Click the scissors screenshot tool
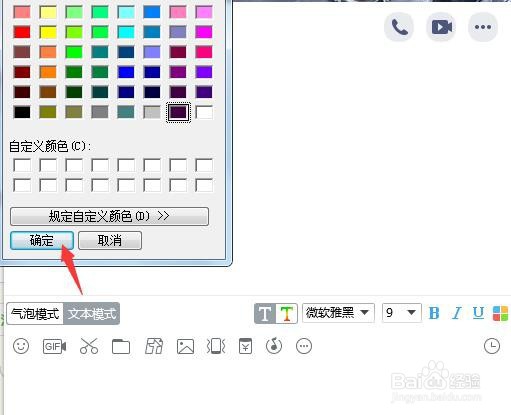Screen dimensions: 511x415 [89, 346]
